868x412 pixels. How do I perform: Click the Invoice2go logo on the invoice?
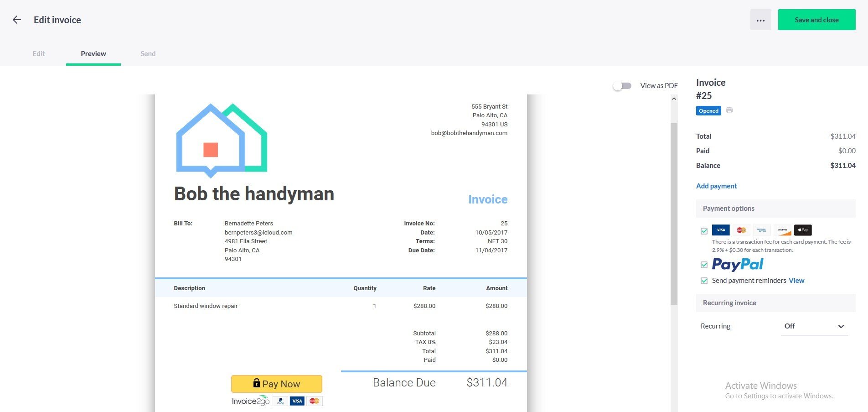(250, 401)
